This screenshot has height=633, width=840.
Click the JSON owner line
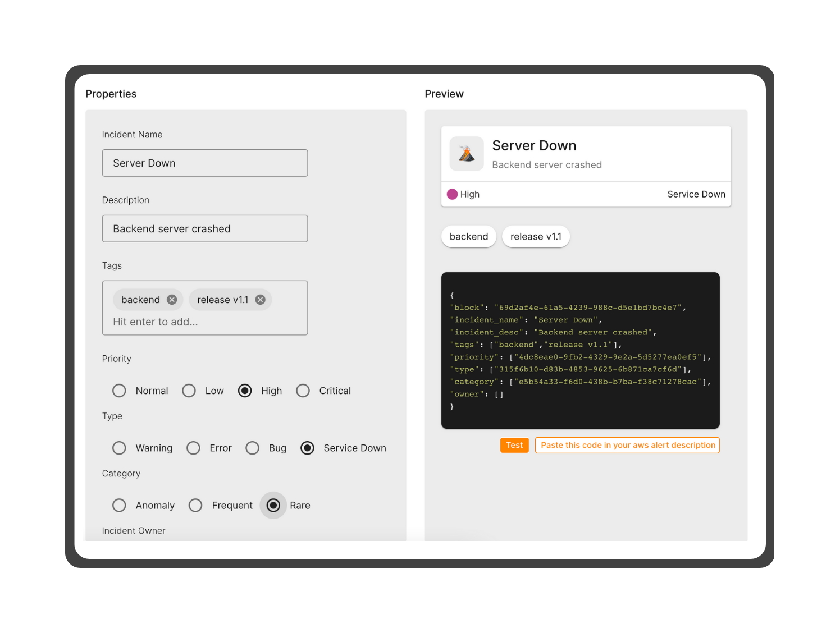[477, 394]
